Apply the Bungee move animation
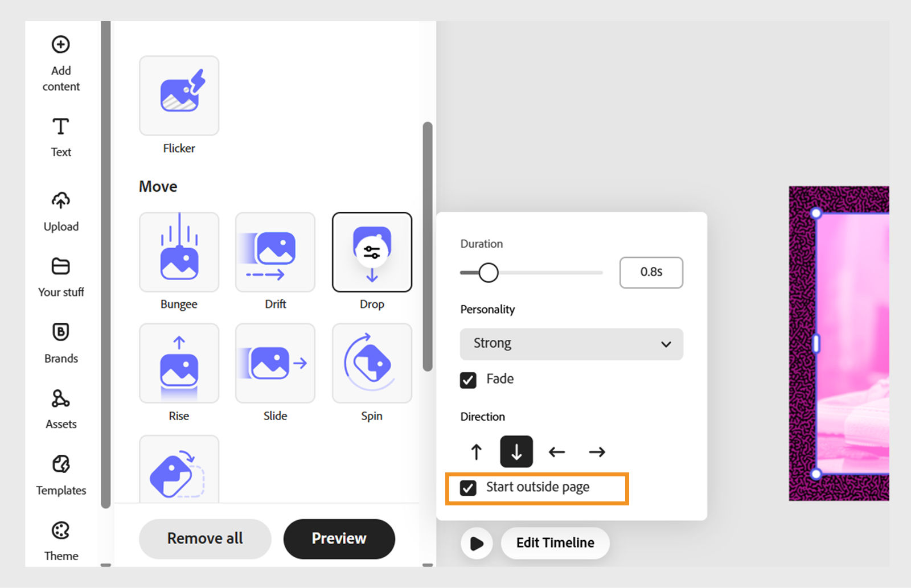This screenshot has width=911, height=588. click(179, 252)
